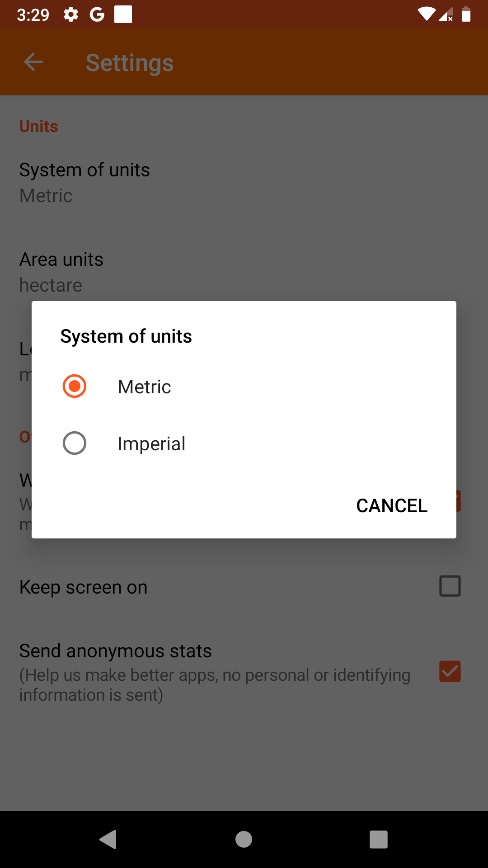Tap the Google G status icon
Screen dimensions: 488x868
97,14
